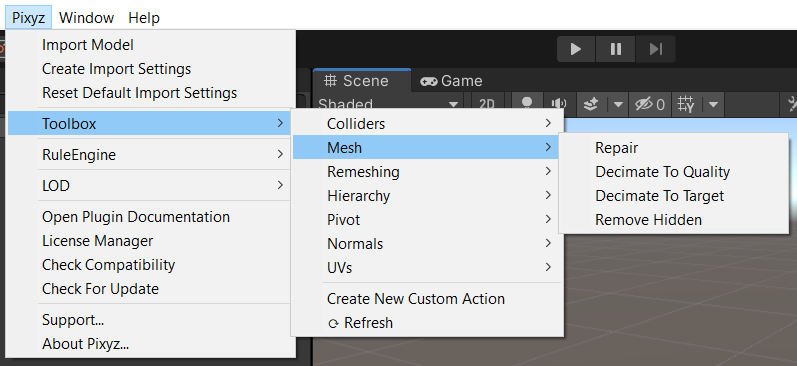This screenshot has width=797, height=366.
Task: Click the Step forward button
Action: click(x=656, y=49)
